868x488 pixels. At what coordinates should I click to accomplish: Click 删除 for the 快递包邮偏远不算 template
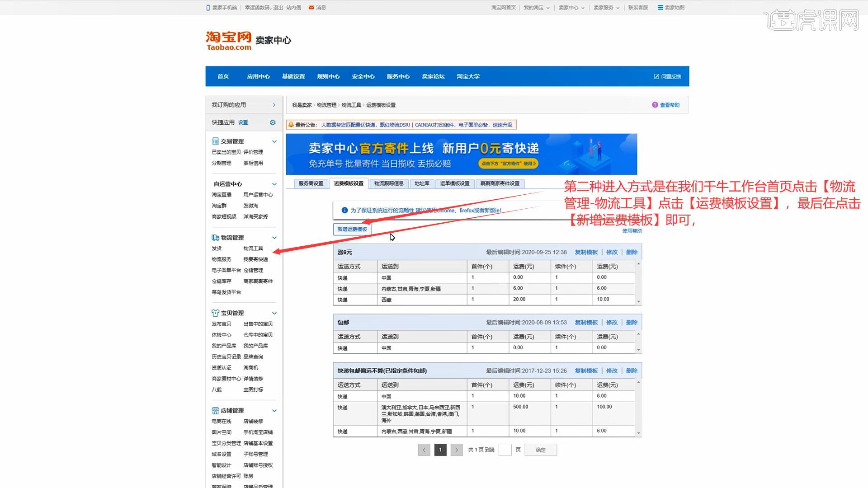(632, 371)
